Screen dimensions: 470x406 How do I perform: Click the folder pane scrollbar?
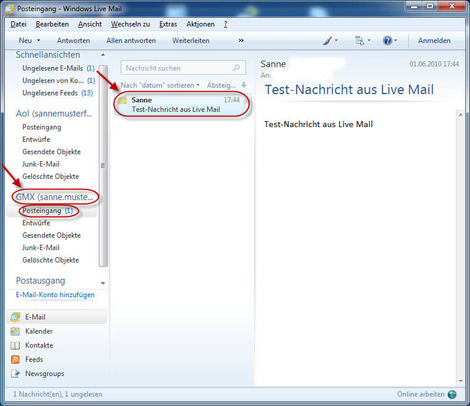coord(103,166)
